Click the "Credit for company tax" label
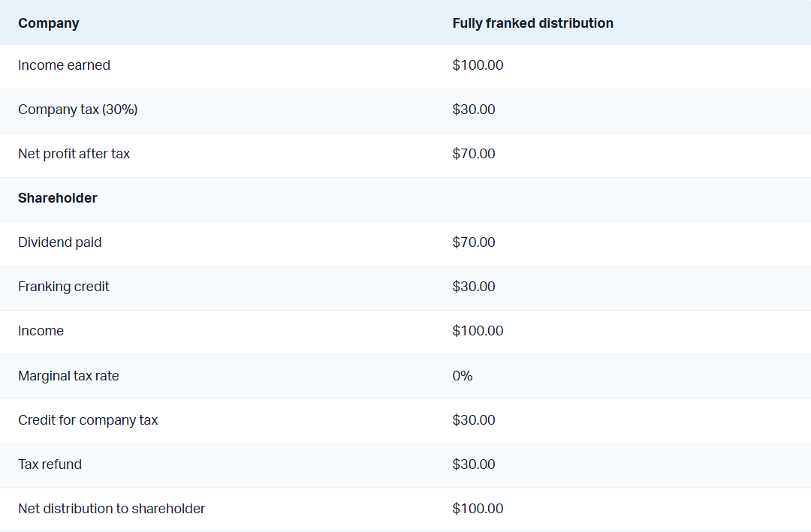This screenshot has height=532, width=811. point(88,420)
